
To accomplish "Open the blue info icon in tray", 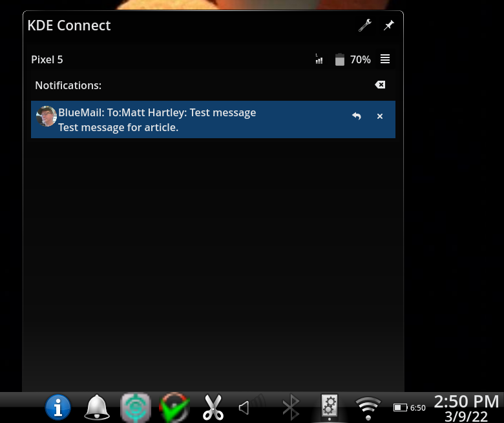I will click(58, 408).
